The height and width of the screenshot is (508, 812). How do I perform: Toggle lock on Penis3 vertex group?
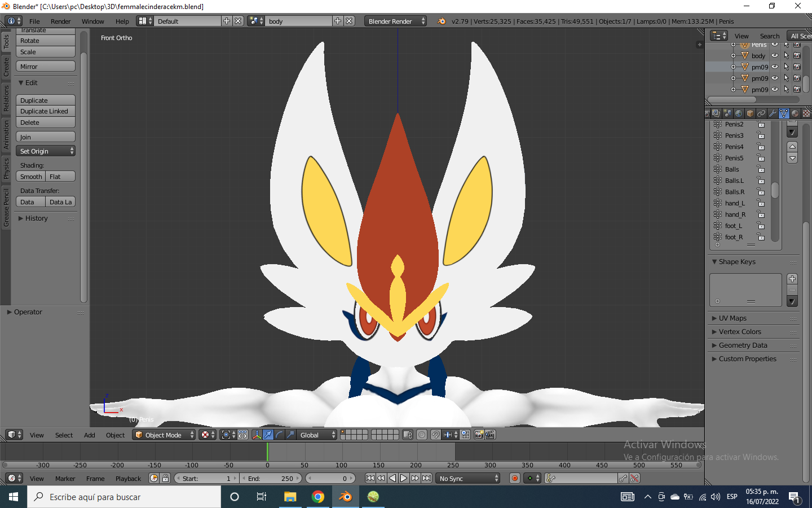(761, 135)
